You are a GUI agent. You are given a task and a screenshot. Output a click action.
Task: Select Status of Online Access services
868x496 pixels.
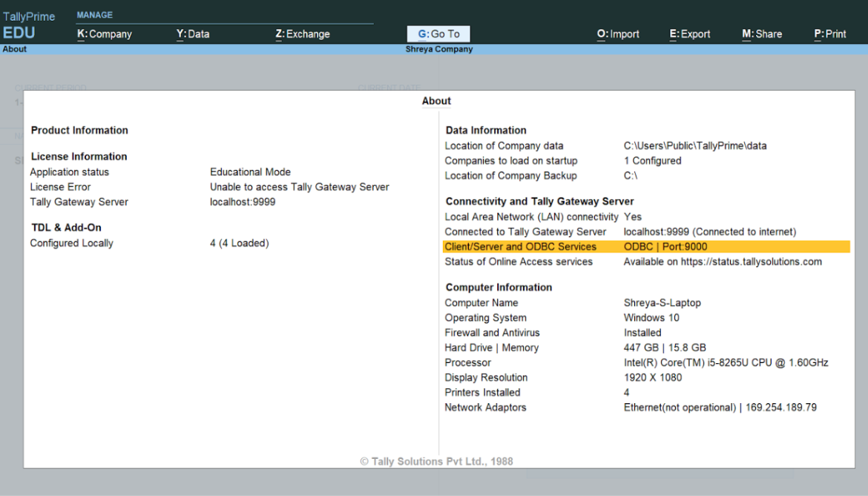[x=519, y=261]
